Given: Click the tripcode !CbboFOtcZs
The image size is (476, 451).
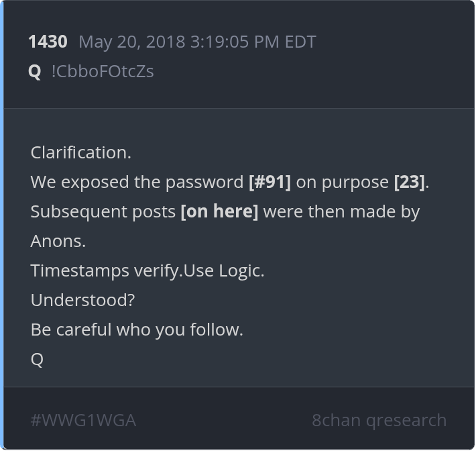Looking at the screenshot, I should [103, 71].
